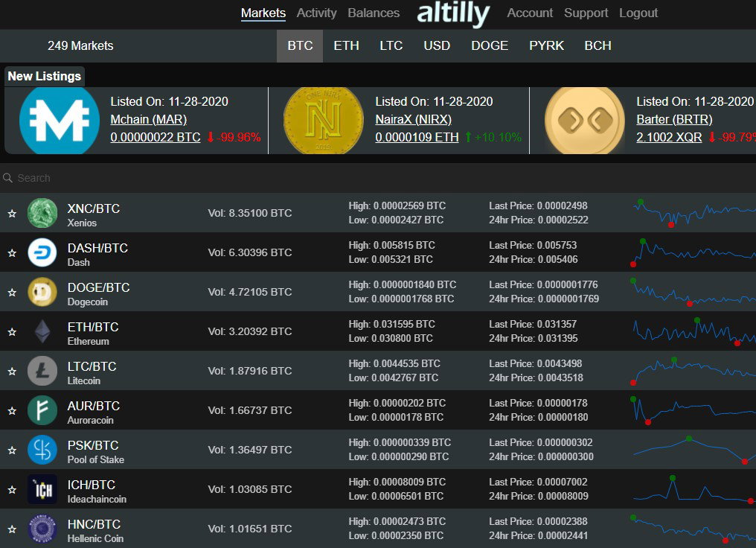This screenshot has height=548, width=756.
Task: Switch to the LTC market tab
Action: pyautogui.click(x=391, y=46)
